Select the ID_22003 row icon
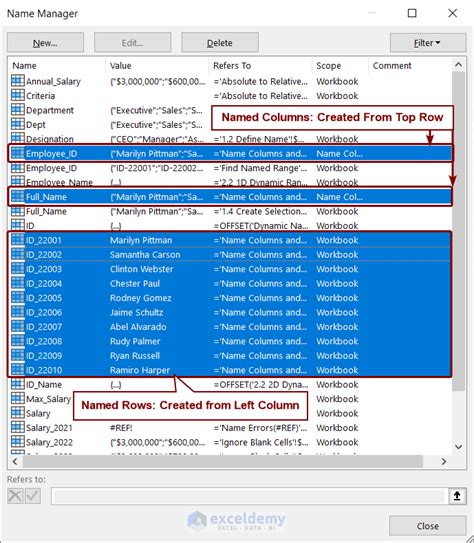 click(x=18, y=269)
